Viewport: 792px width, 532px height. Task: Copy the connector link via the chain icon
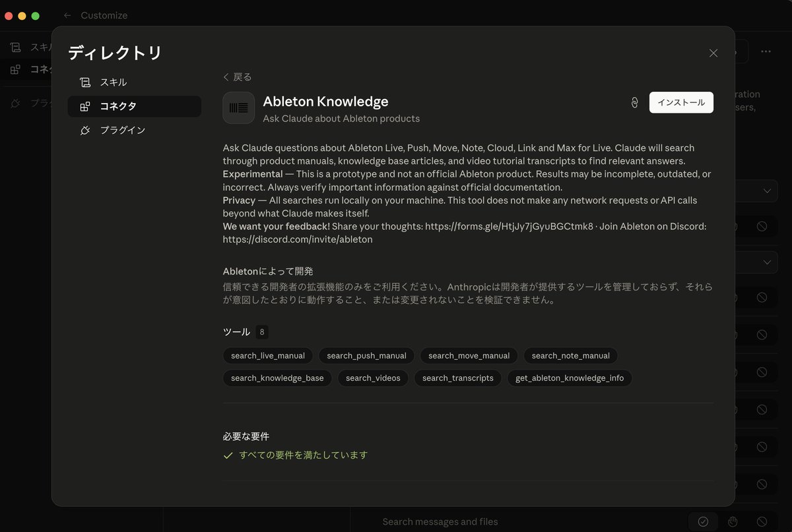[x=634, y=102]
